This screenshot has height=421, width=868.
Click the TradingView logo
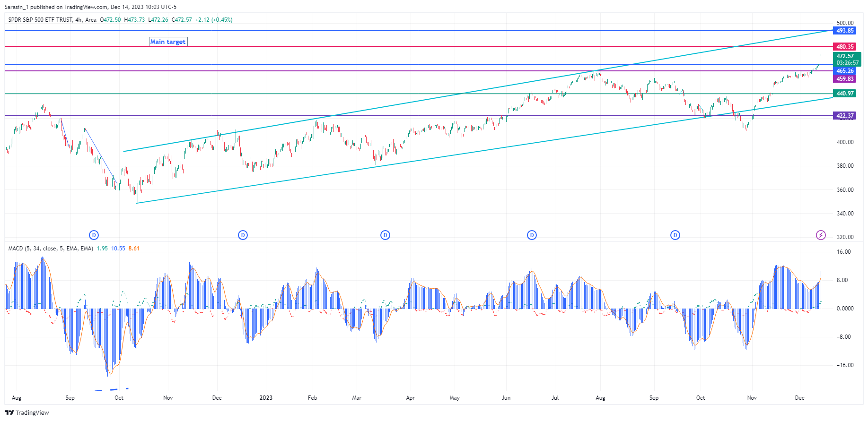tap(27, 412)
